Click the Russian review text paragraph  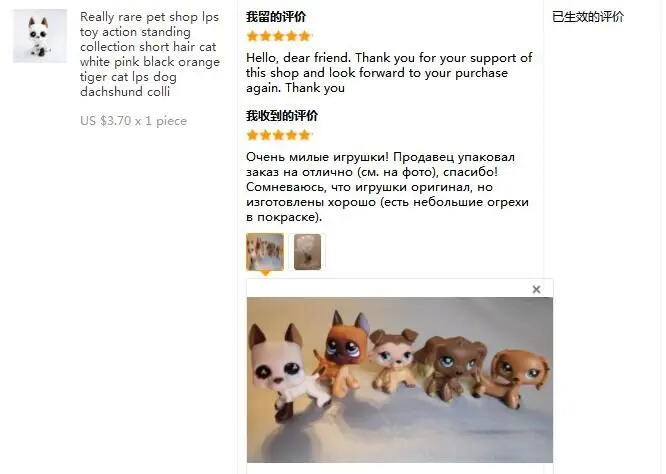pyautogui.click(x=387, y=187)
